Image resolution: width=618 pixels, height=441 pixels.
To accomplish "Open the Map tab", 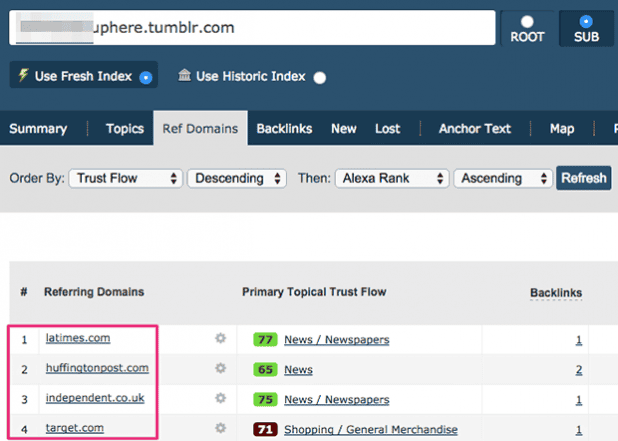I will [562, 129].
